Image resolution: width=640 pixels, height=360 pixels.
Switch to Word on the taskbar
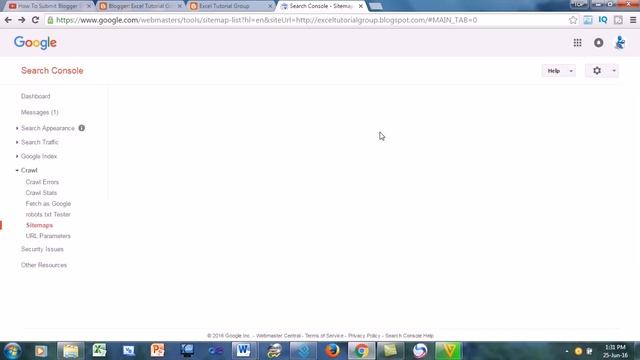click(244, 351)
